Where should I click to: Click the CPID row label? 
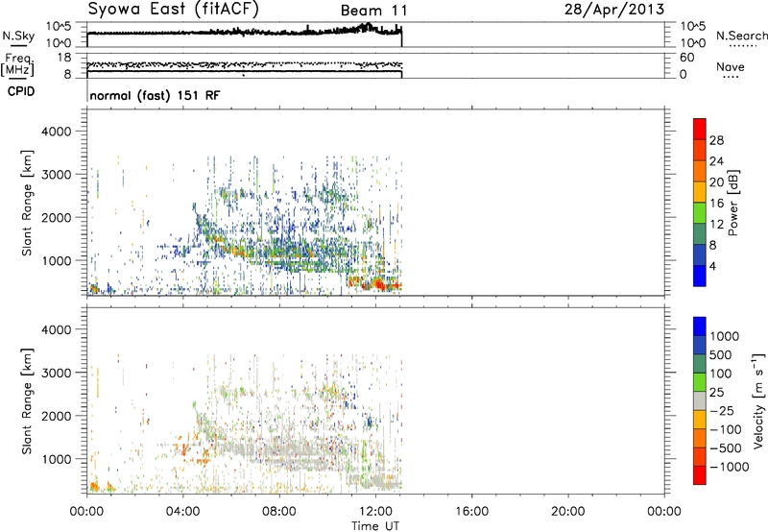[21, 91]
